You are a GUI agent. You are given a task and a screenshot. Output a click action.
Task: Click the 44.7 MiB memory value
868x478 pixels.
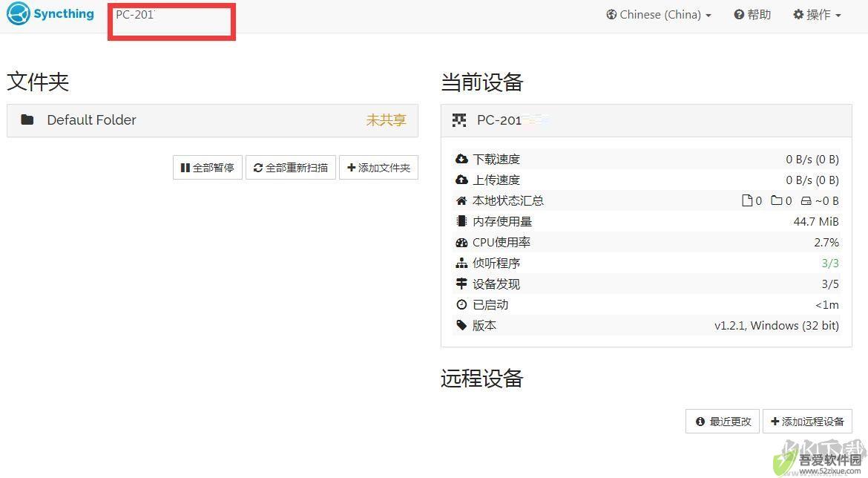816,221
